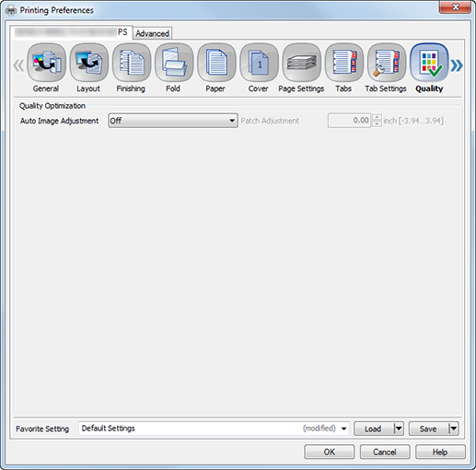Open the Page Settings icon
Screen dimensions: 476x470
pyautogui.click(x=302, y=63)
